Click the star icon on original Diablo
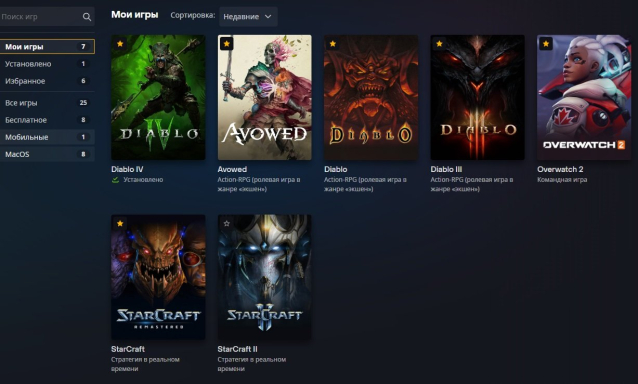This screenshot has height=384, width=638. click(x=333, y=44)
